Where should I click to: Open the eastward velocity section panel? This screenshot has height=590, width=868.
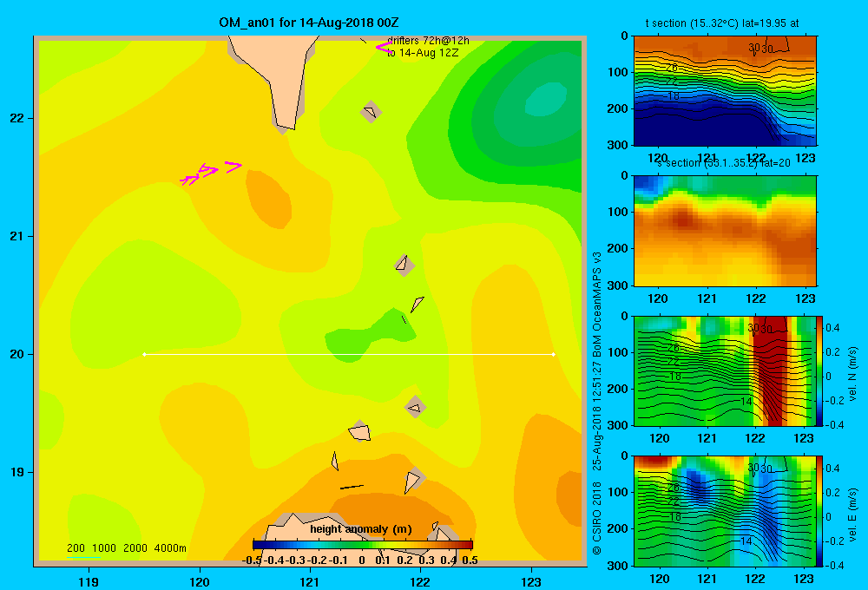[x=725, y=511]
